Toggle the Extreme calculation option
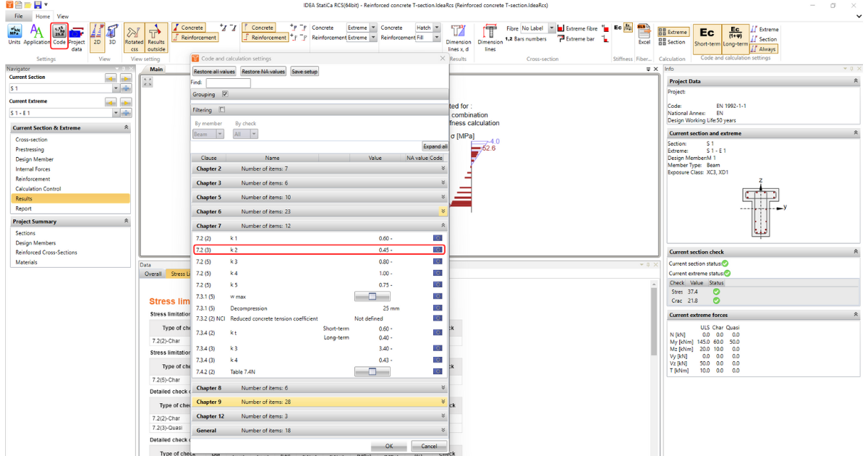This screenshot has width=868, height=456. 673,32
